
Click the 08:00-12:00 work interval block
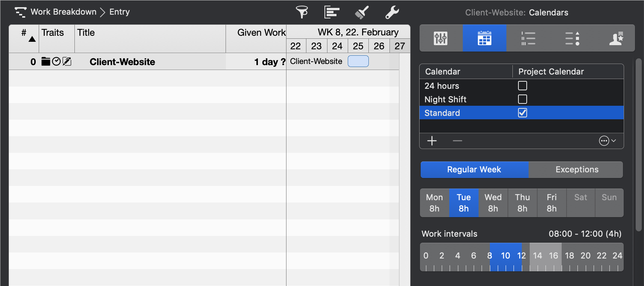(506, 257)
